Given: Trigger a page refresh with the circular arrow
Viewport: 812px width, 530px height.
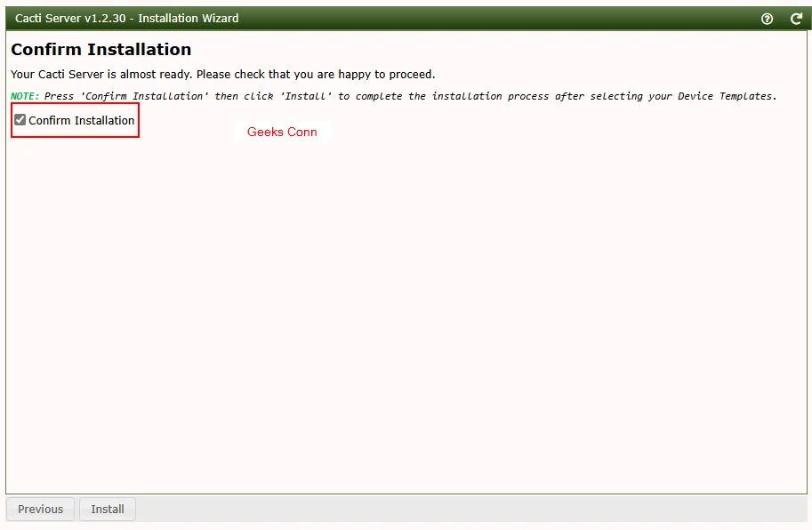Looking at the screenshot, I should 796,18.
